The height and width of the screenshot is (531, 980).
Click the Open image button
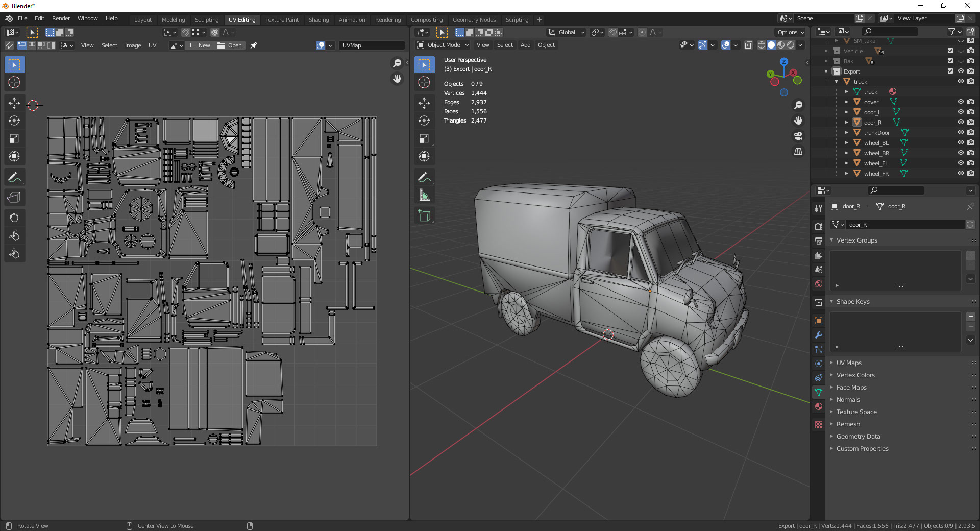(230, 45)
